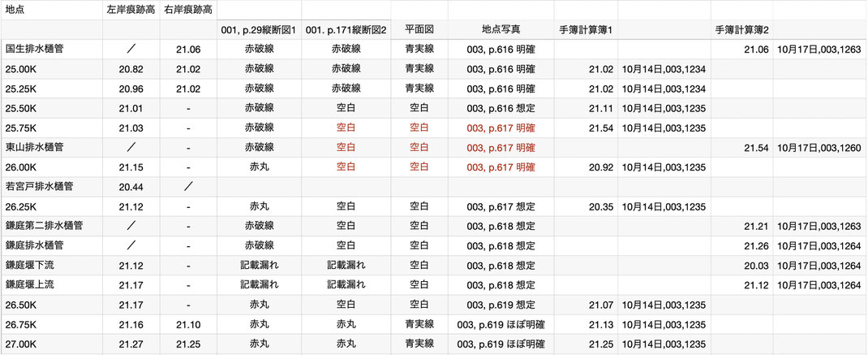Click the 21.27 value in the 27.00K row
Viewport: 868px width, 355px height.
click(x=131, y=344)
